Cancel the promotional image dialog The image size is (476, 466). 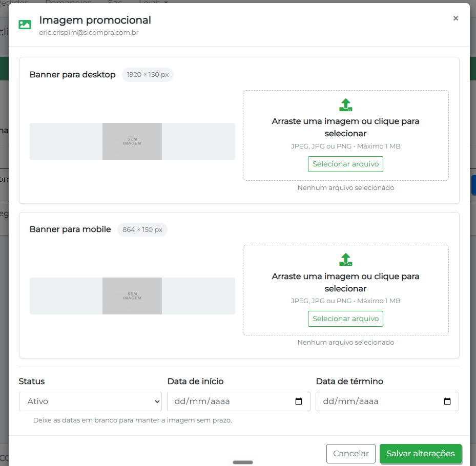[351, 454]
